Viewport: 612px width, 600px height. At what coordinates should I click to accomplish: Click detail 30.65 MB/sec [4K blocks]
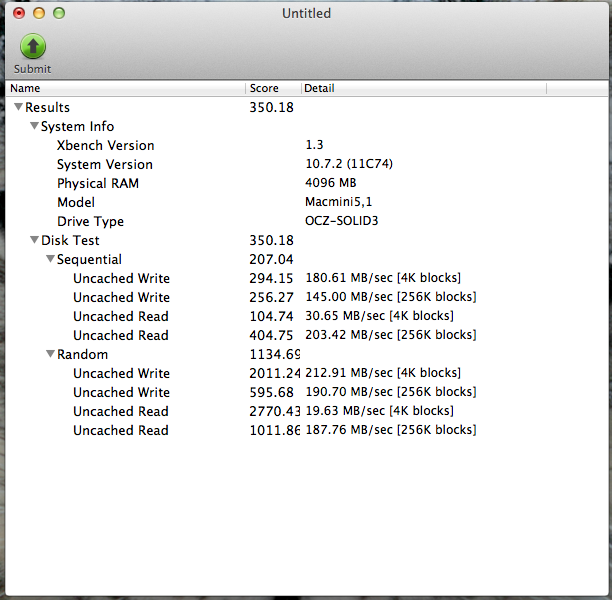[379, 315]
